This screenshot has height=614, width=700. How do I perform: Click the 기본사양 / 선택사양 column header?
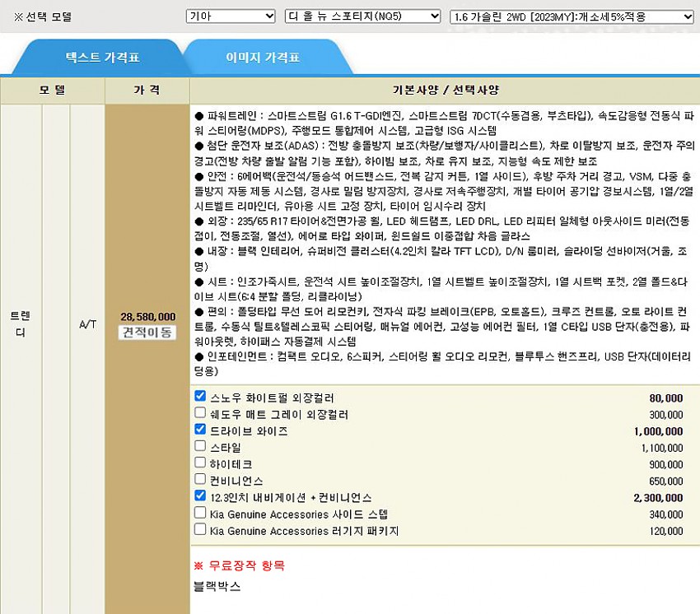coord(445,90)
